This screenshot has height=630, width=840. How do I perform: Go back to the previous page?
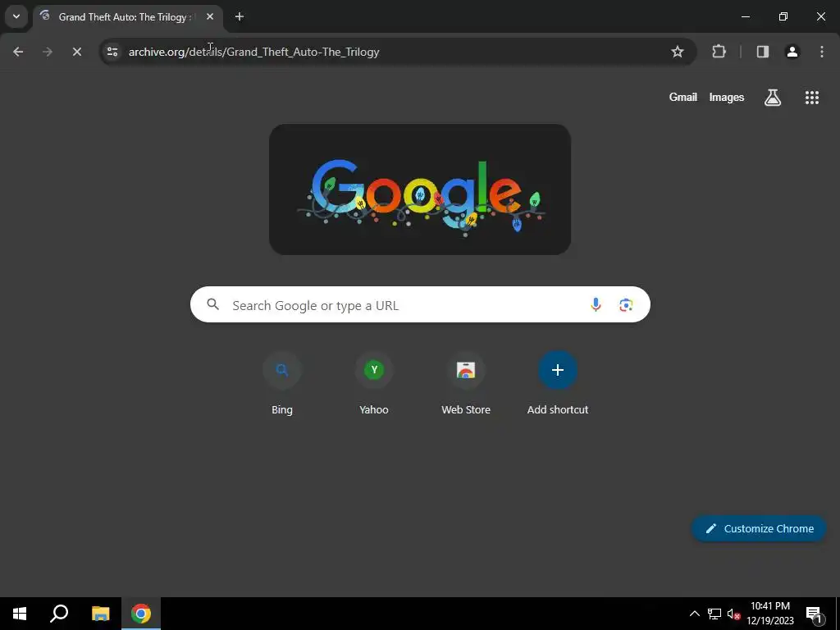click(18, 52)
